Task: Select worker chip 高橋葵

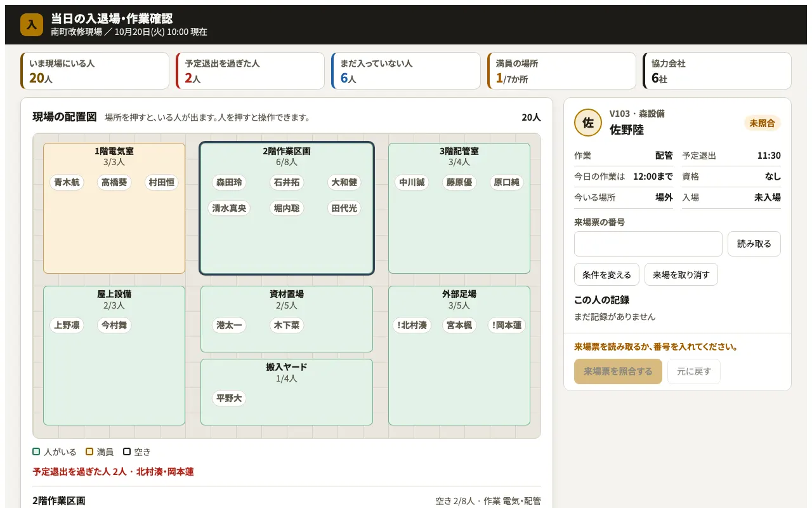Action: click(x=115, y=182)
